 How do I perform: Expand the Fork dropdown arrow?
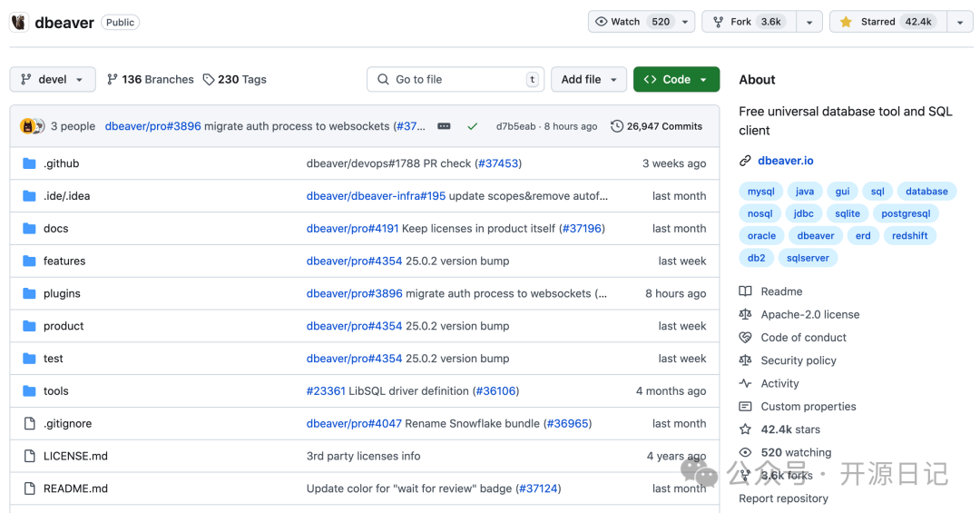coord(809,22)
